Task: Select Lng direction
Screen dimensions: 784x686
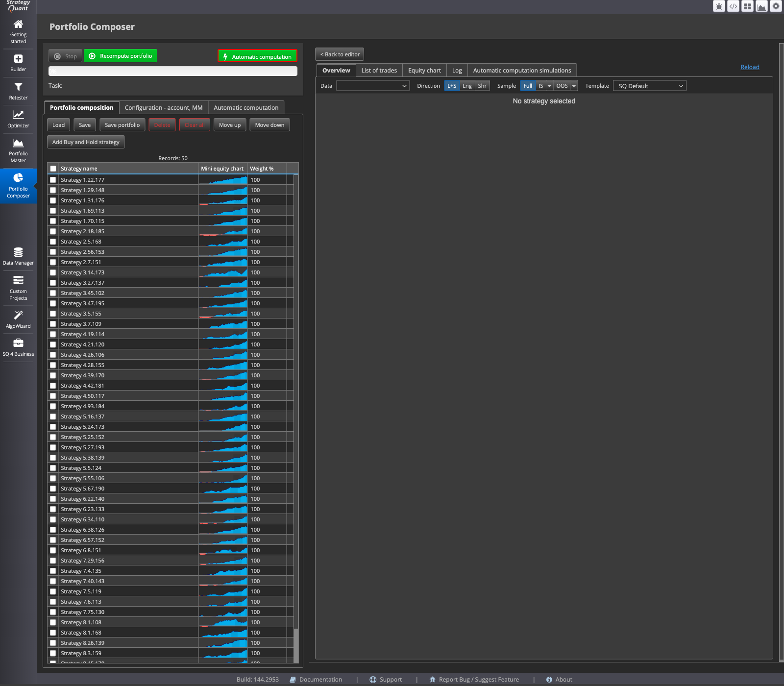Action: [x=467, y=86]
